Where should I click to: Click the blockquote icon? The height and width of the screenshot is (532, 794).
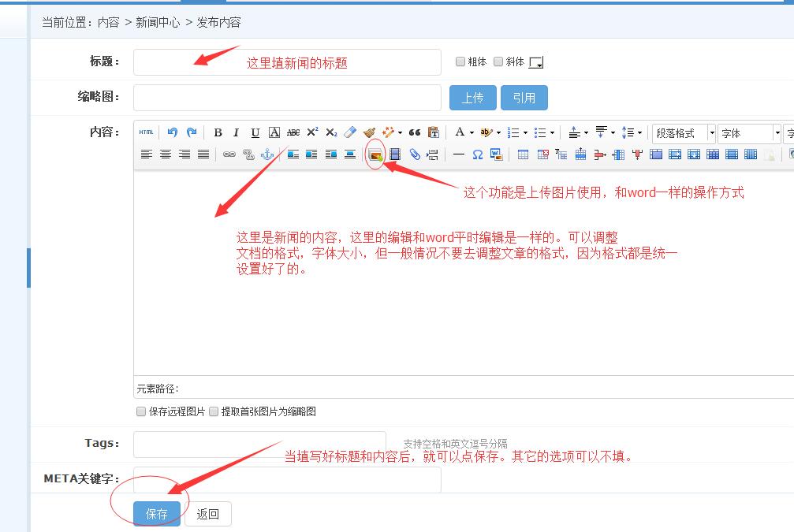pos(414,132)
